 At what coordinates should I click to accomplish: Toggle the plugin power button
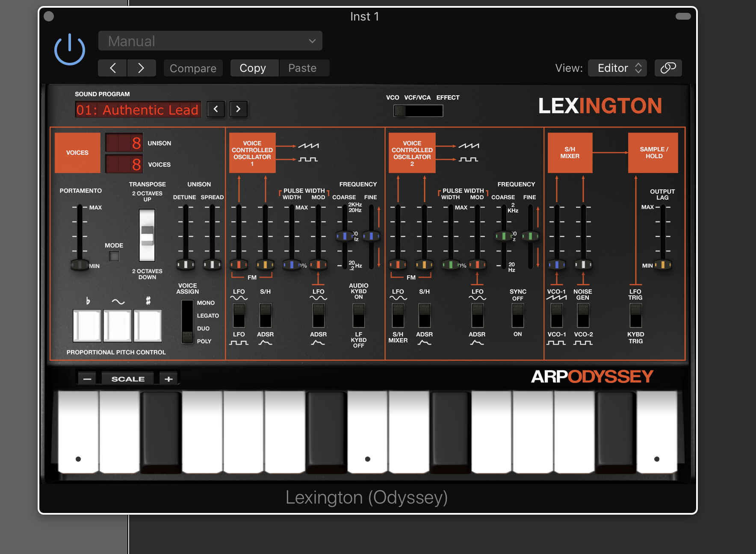pyautogui.click(x=70, y=50)
